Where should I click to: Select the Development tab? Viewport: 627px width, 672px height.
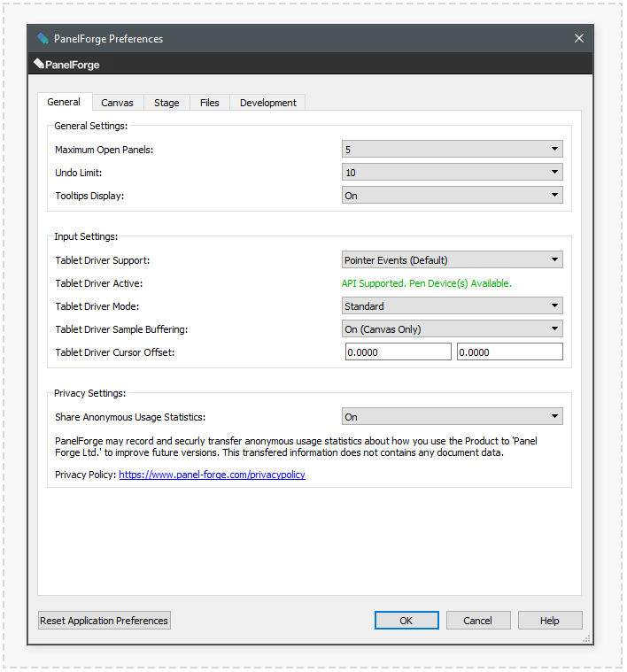(267, 103)
